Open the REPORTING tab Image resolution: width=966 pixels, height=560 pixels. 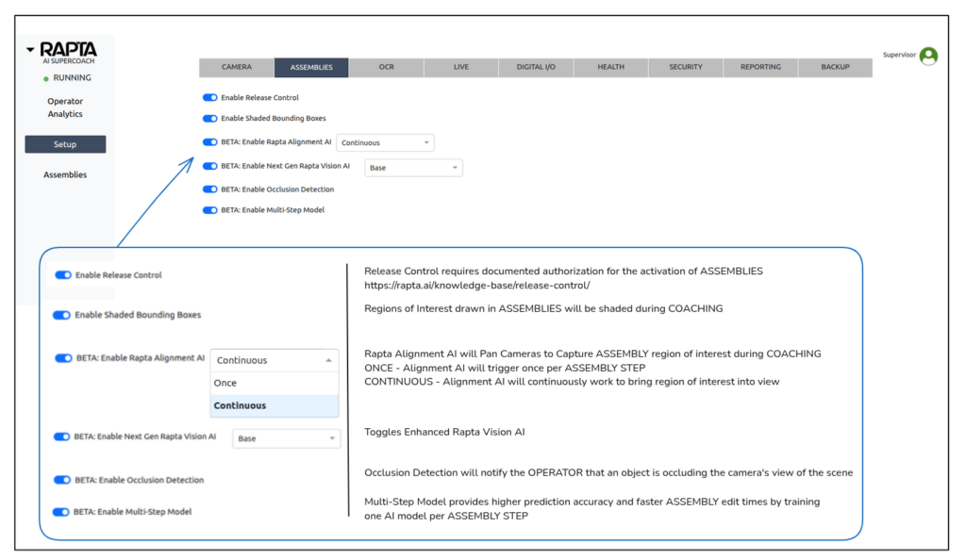pos(760,67)
